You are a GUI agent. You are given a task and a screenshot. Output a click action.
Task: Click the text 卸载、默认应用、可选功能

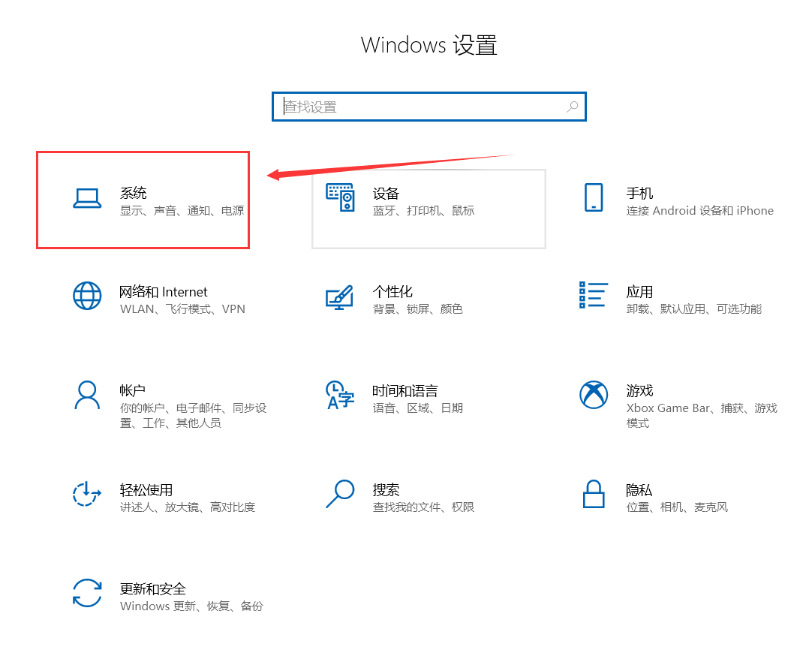pyautogui.click(x=694, y=309)
